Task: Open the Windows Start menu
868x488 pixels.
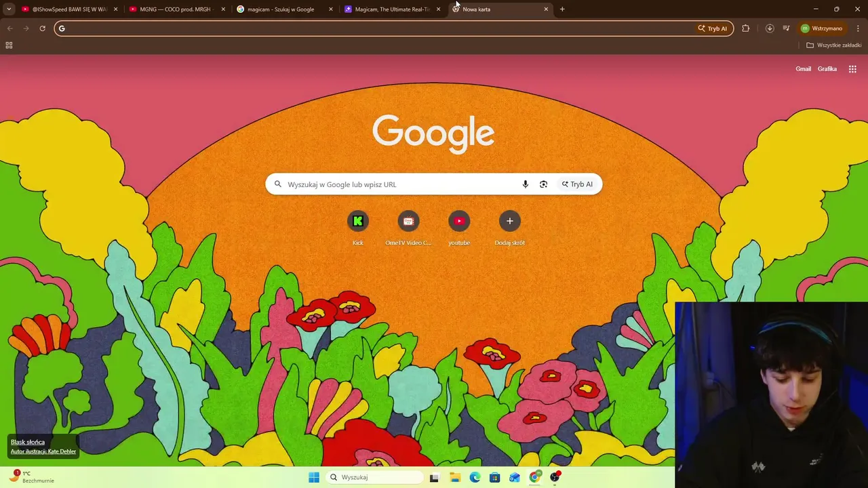Action: pos(314,477)
